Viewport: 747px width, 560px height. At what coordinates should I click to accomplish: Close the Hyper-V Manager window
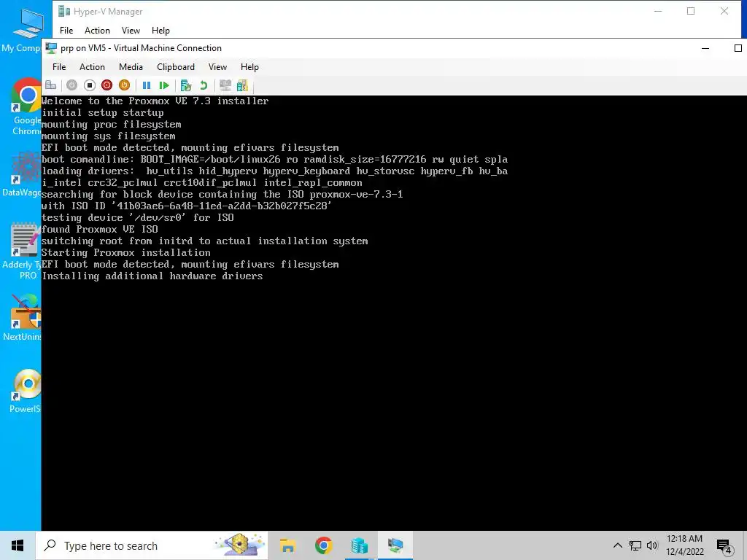[724, 11]
